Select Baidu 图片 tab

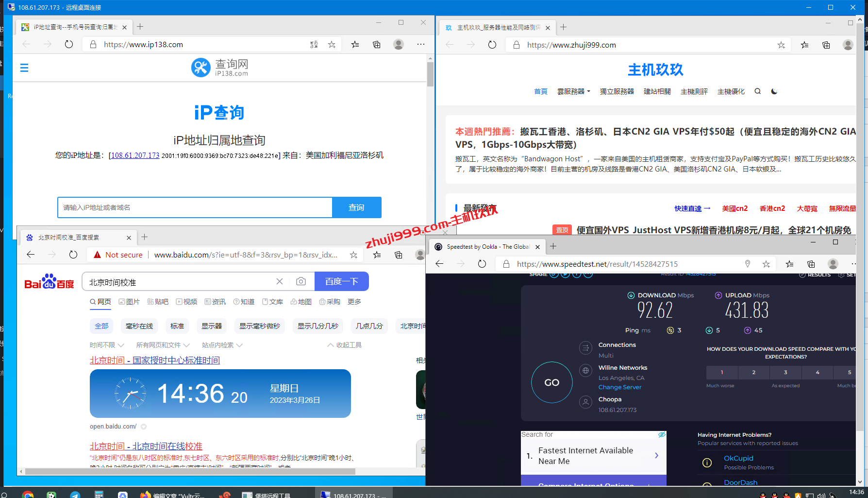coord(129,302)
